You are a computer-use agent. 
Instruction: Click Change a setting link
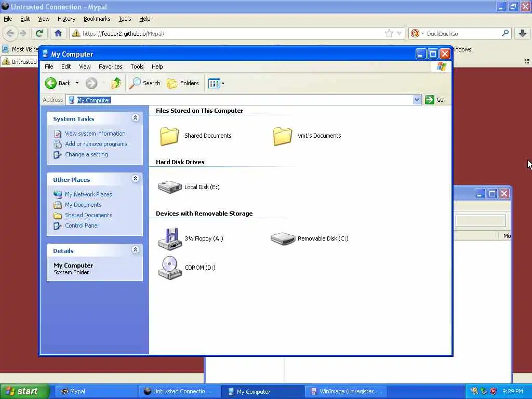[86, 154]
